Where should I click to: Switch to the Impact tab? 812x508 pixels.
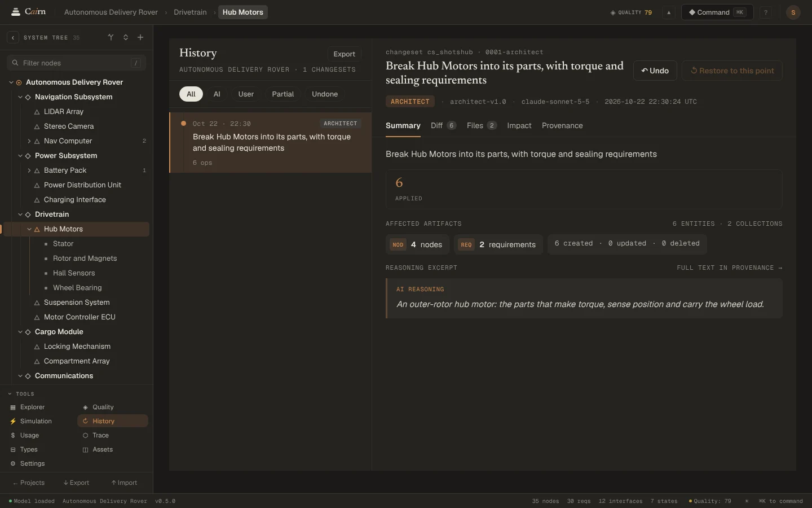click(x=519, y=125)
